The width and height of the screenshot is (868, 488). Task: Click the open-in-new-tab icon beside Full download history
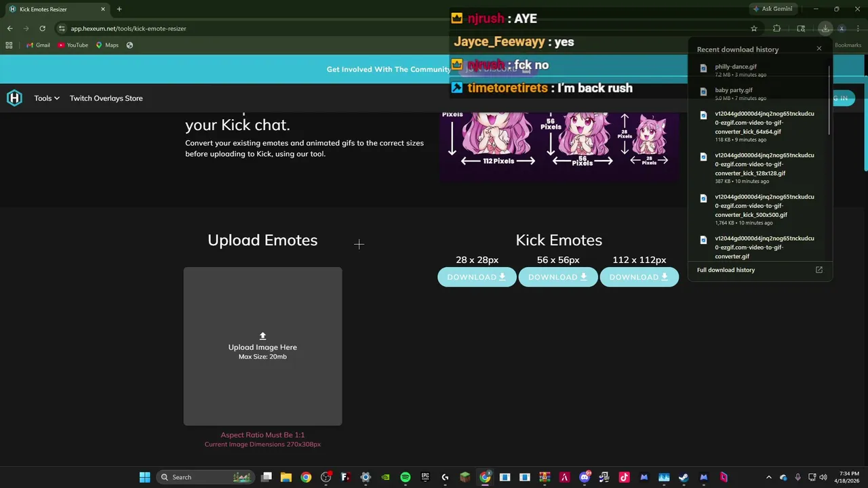click(818, 270)
